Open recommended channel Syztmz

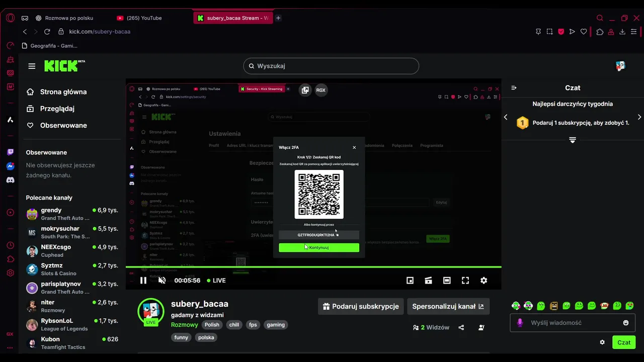coord(72,269)
